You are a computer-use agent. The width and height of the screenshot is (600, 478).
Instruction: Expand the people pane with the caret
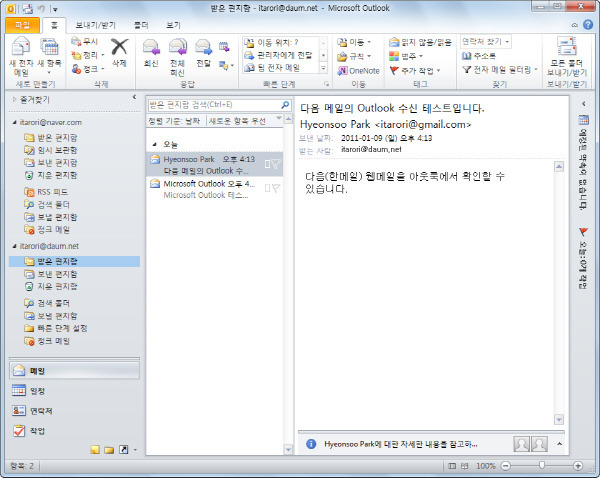(x=559, y=444)
